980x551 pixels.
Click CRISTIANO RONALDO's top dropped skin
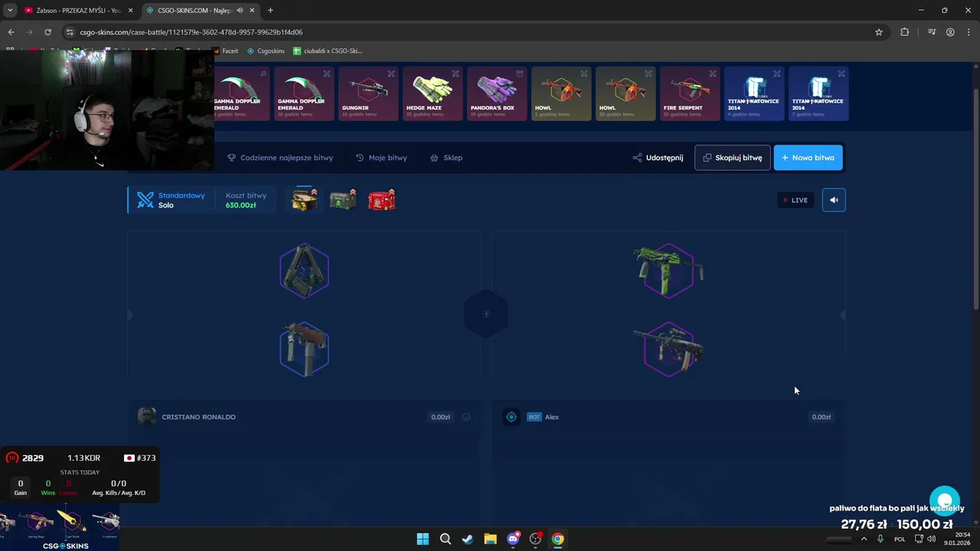(304, 270)
